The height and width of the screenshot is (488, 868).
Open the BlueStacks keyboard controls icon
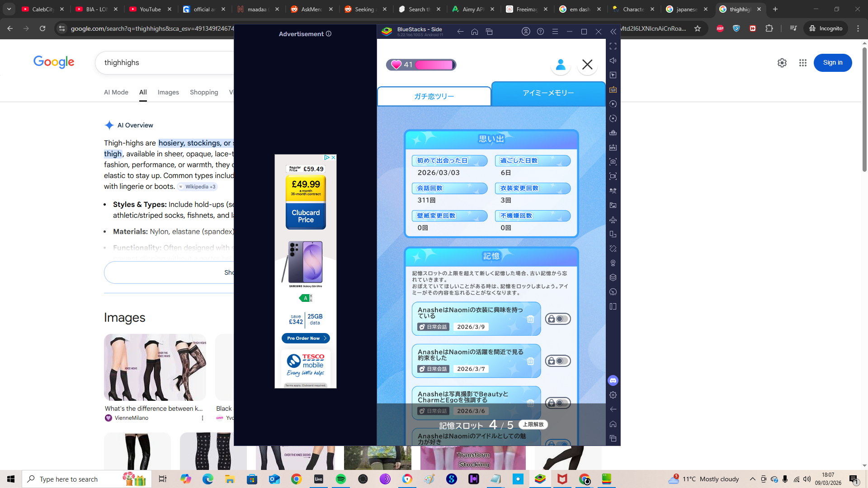click(613, 89)
